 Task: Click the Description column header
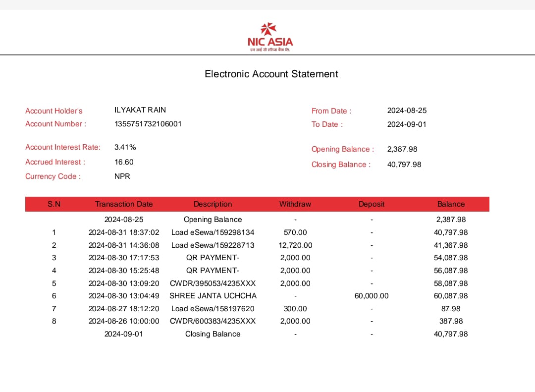(213, 204)
